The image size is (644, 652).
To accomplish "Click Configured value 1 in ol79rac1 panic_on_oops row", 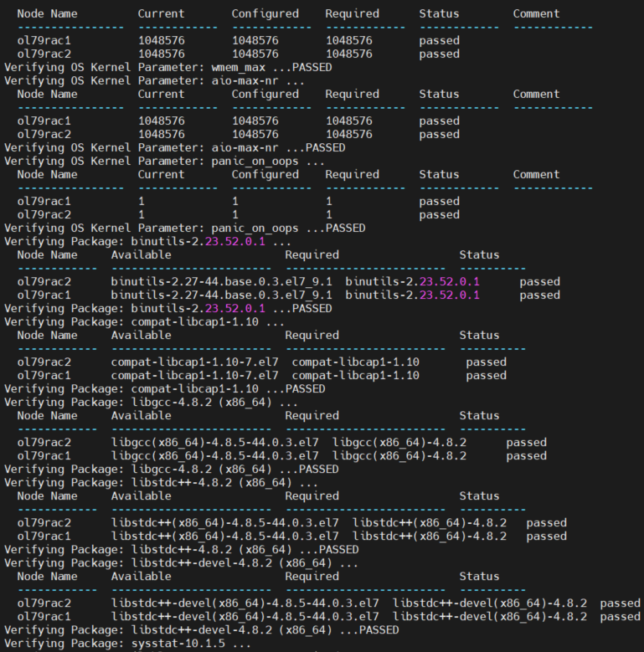I will pyautogui.click(x=235, y=201).
